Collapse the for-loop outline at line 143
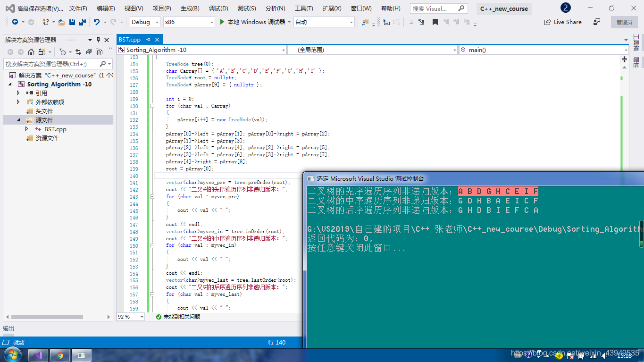Image resolution: width=644 pixels, height=362 pixels. [x=152, y=197]
